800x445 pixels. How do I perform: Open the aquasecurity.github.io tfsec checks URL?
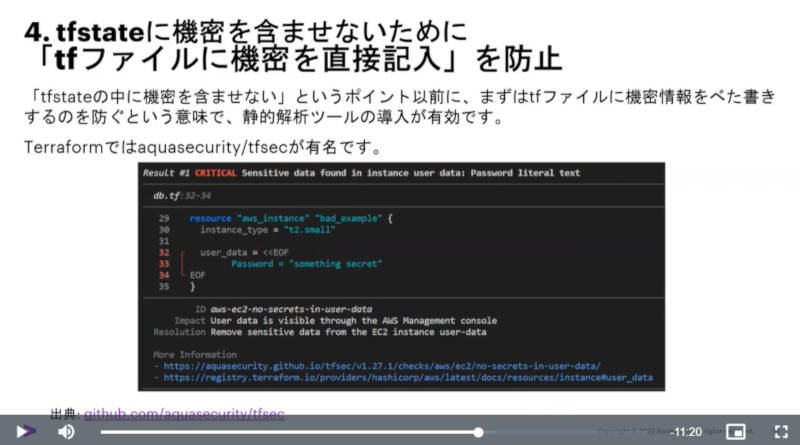coord(382,366)
